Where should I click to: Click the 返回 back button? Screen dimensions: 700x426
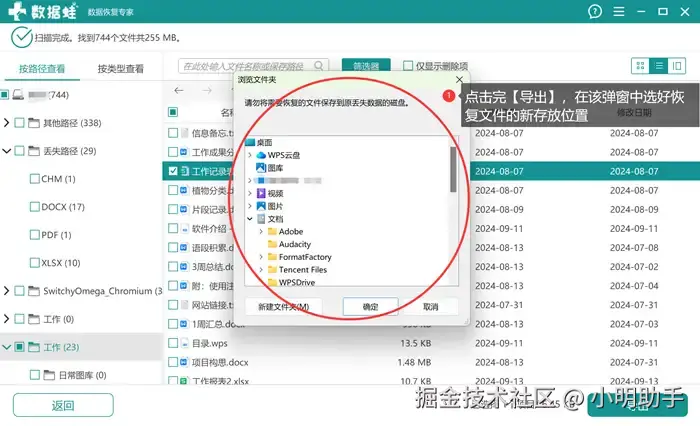63,405
